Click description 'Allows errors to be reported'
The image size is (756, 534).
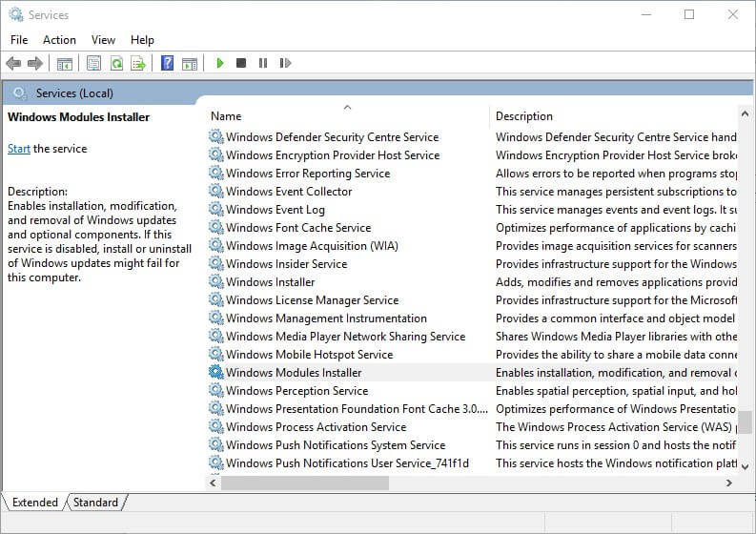[x=616, y=174]
